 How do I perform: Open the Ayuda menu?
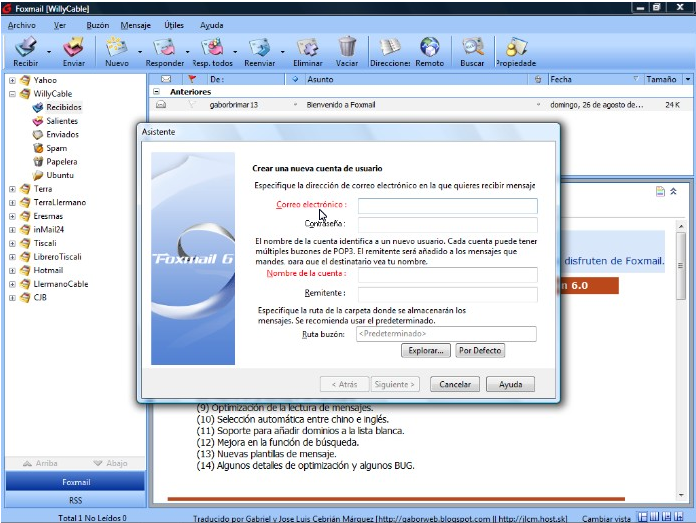coord(211,25)
